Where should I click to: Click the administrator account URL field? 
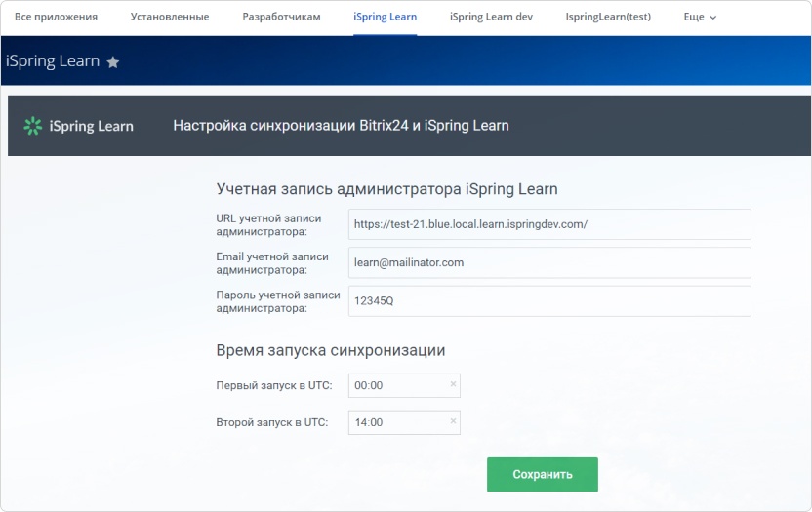(549, 224)
